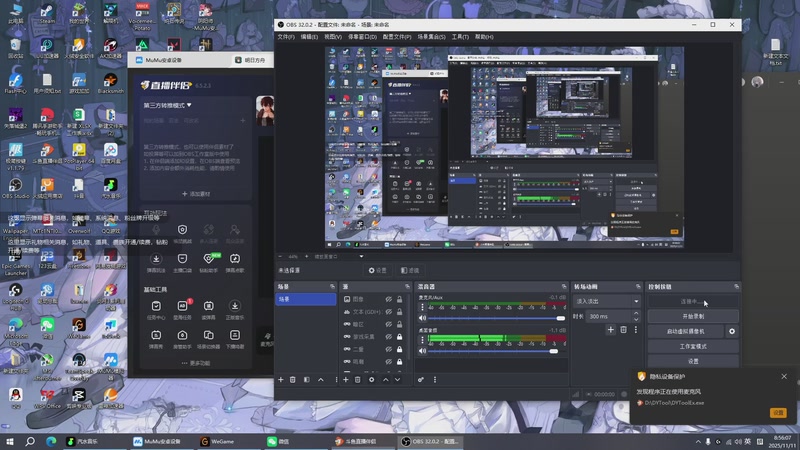Open 弹幕点歌 in the live companion
The image size is (800, 450).
[235, 262]
